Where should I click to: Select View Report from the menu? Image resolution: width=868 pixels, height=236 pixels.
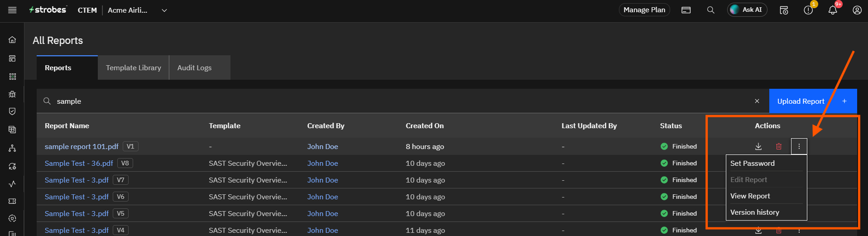click(766, 196)
